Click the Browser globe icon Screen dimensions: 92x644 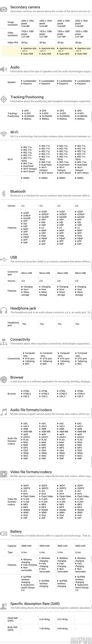(4, 379)
